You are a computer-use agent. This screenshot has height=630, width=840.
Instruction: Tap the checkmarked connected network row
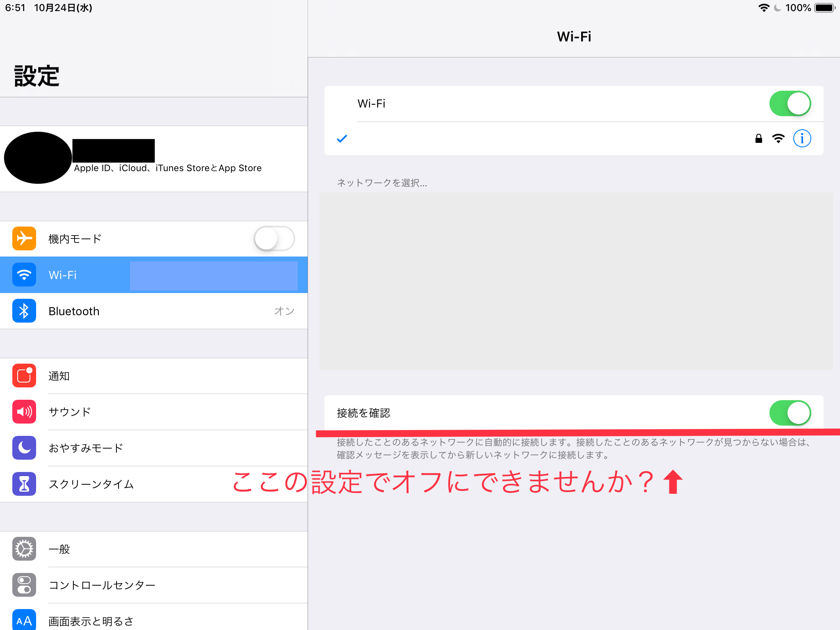pos(533,139)
